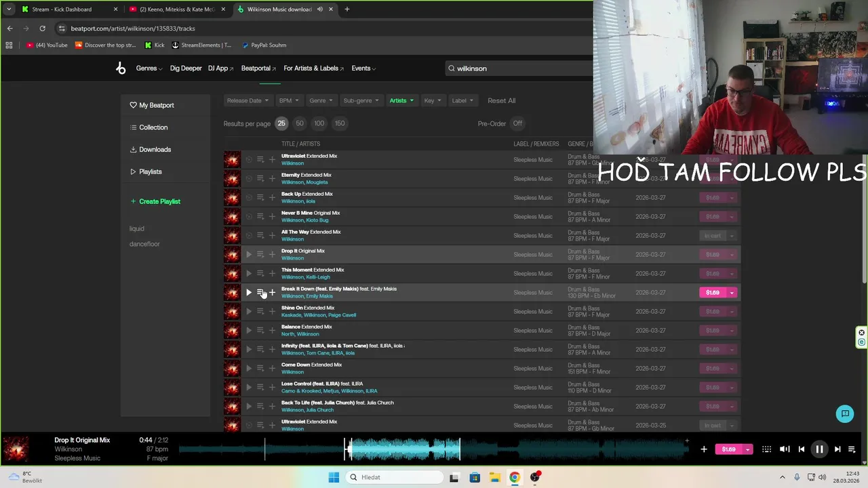Open File Explorer from the taskbar
868x488 pixels.
coord(494,477)
